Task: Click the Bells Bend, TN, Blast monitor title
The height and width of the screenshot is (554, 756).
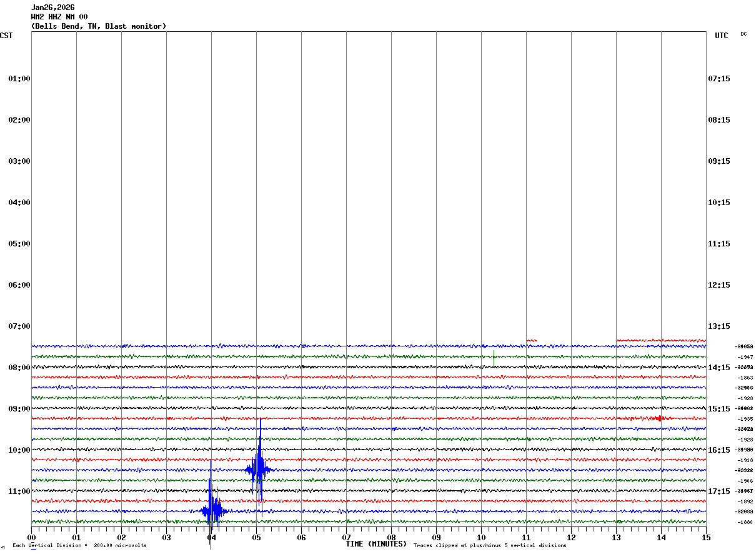Action: point(99,26)
